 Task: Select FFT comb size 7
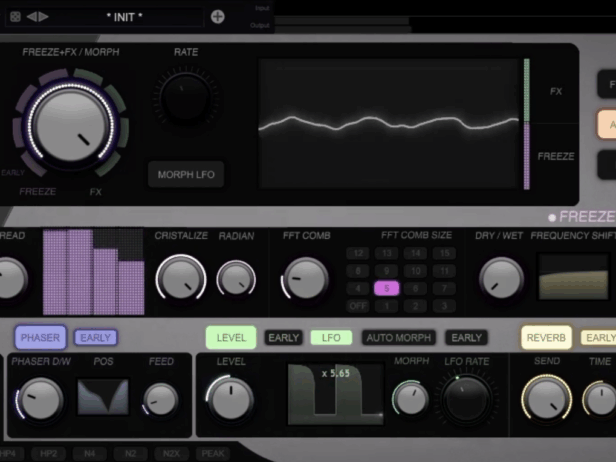pos(444,288)
